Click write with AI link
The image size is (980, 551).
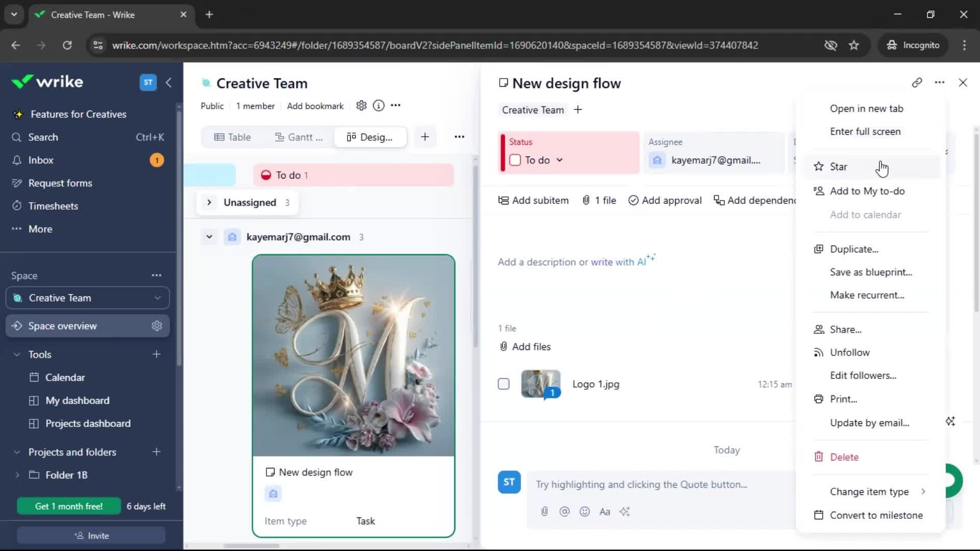pyautogui.click(x=623, y=261)
